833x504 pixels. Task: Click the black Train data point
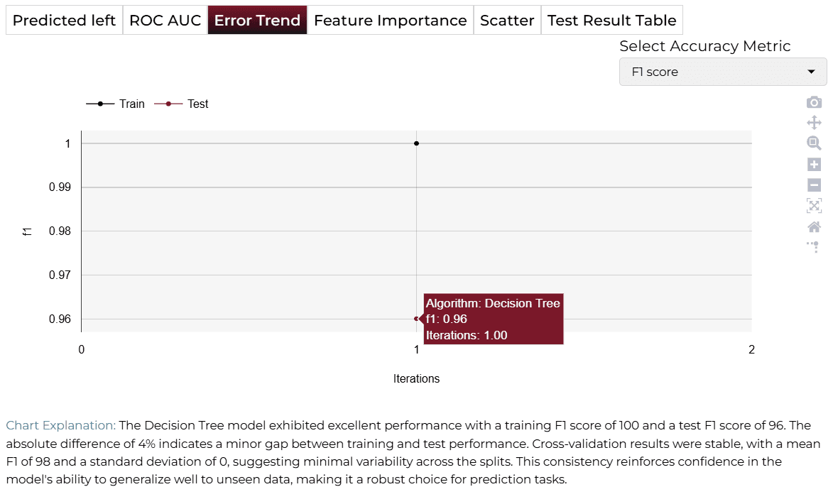[416, 143]
